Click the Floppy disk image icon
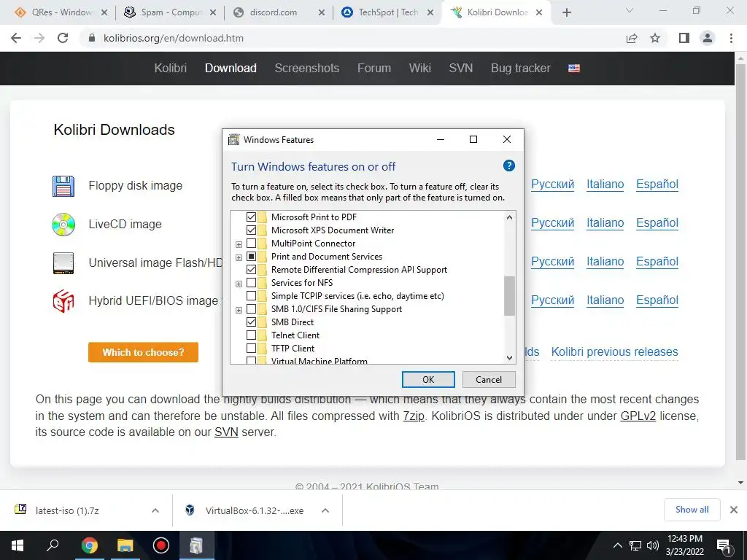Screen dimensions: 747x560 63,186
